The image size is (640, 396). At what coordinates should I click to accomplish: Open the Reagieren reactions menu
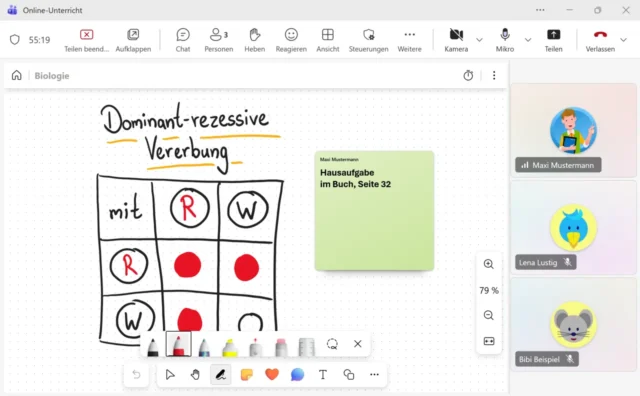pos(291,40)
